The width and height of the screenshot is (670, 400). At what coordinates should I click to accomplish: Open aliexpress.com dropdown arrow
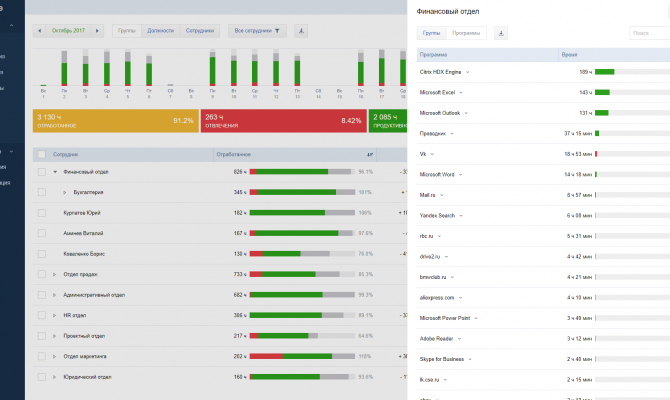[460, 298]
